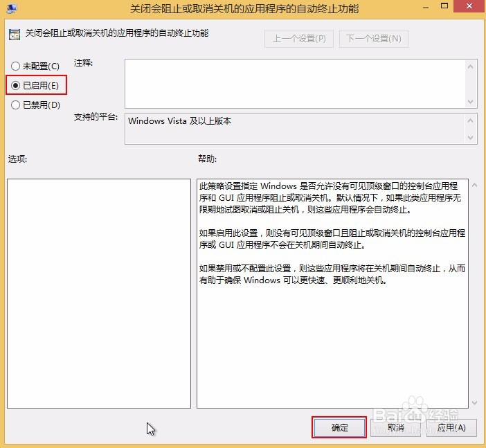Click the 选项 options list pane
The height and width of the screenshot is (448, 486).
(99, 294)
